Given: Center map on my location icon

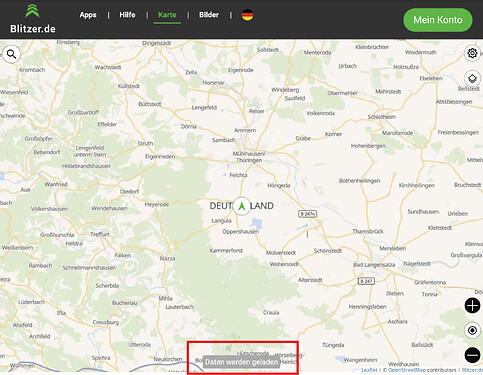Looking at the screenshot, I should (472, 330).
